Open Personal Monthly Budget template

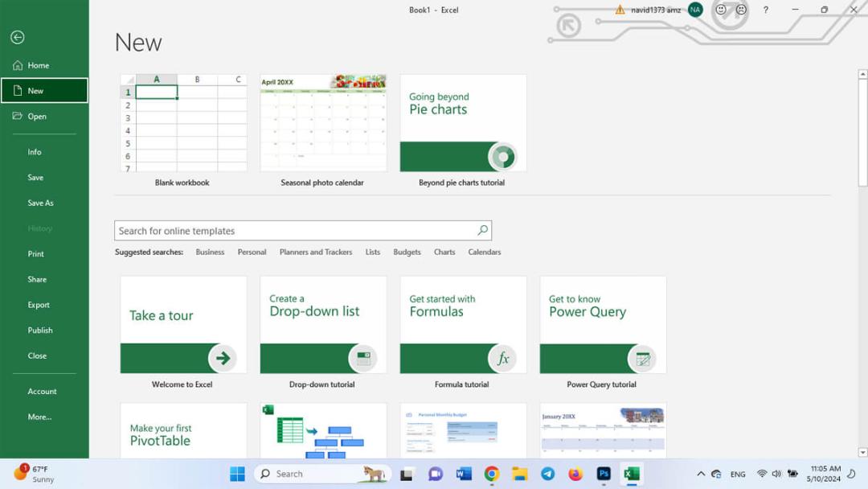[464, 430]
